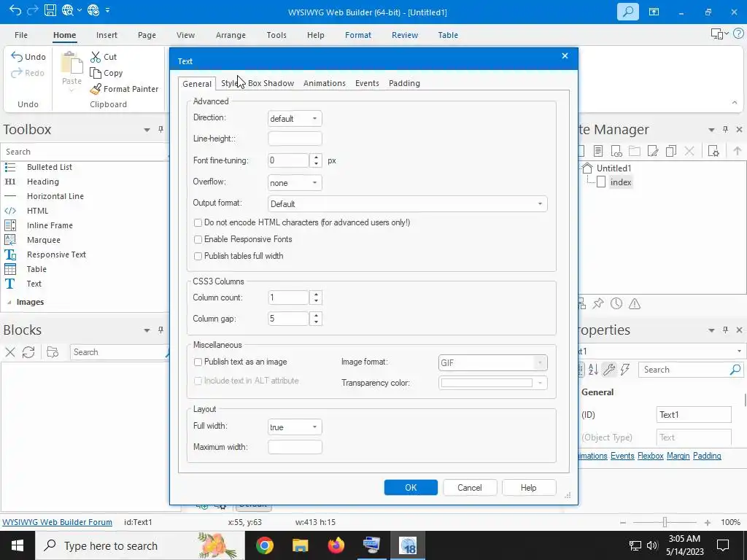Image resolution: width=747 pixels, height=560 pixels.
Task: Select the Heading tool in Toolbox
Action: [43, 182]
